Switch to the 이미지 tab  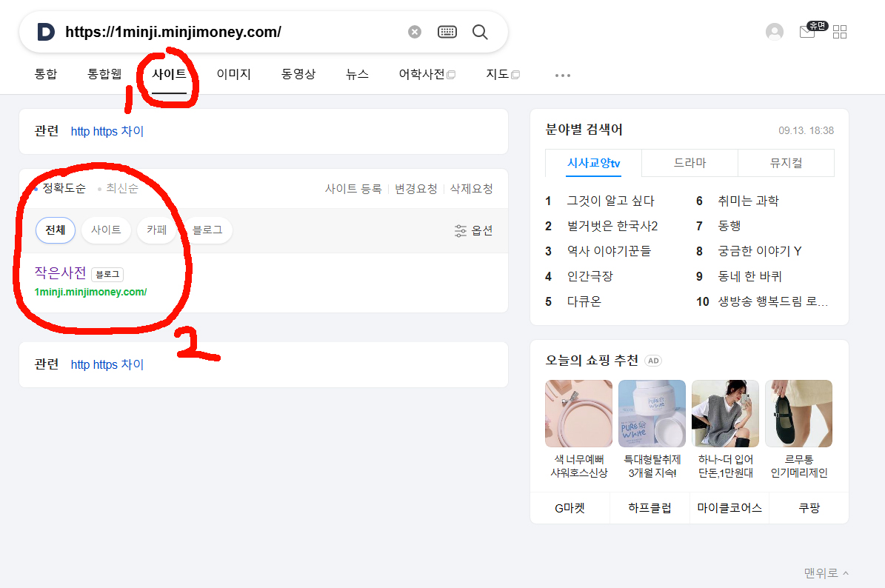point(233,74)
